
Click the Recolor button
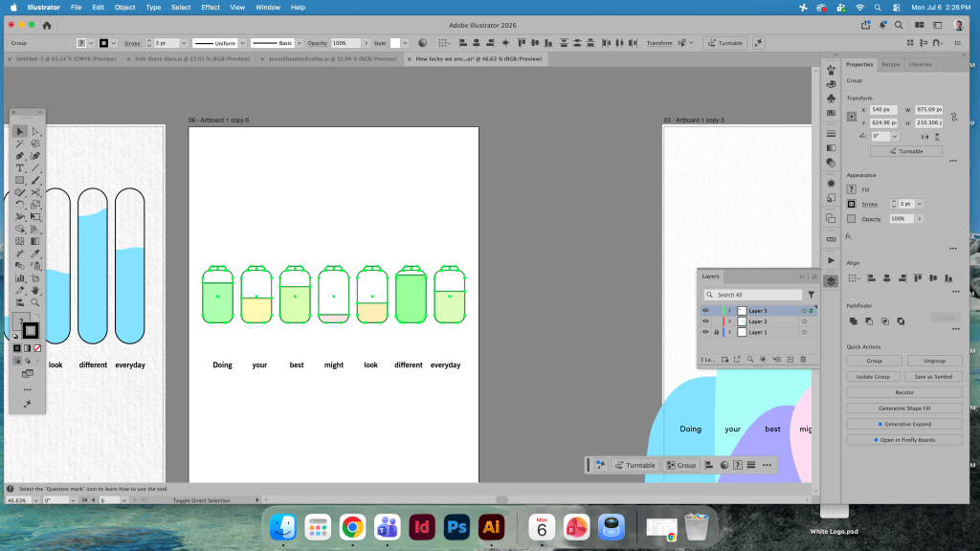(x=904, y=392)
